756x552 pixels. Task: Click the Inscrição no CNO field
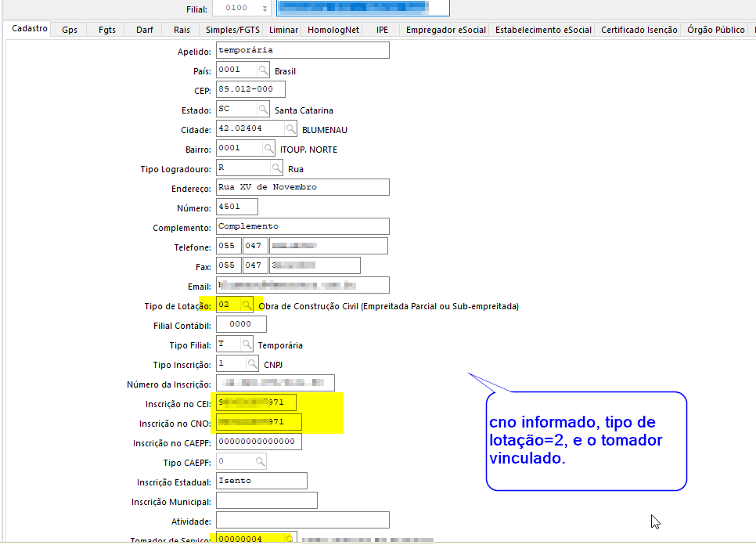tap(258, 423)
